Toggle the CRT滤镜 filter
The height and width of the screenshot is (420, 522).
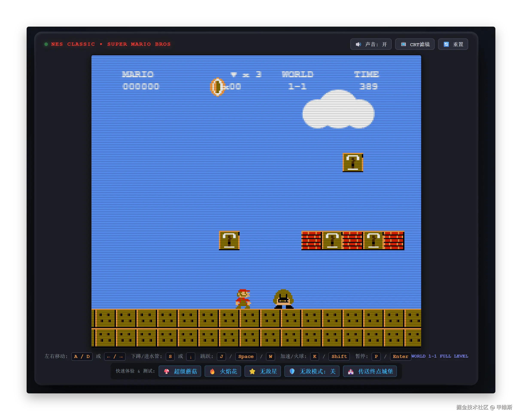(414, 44)
